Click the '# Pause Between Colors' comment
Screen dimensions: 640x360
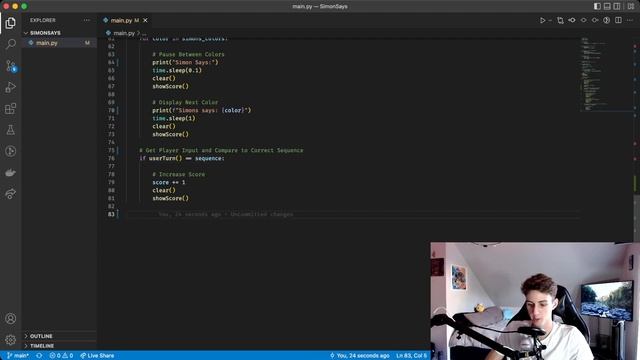[x=188, y=54]
